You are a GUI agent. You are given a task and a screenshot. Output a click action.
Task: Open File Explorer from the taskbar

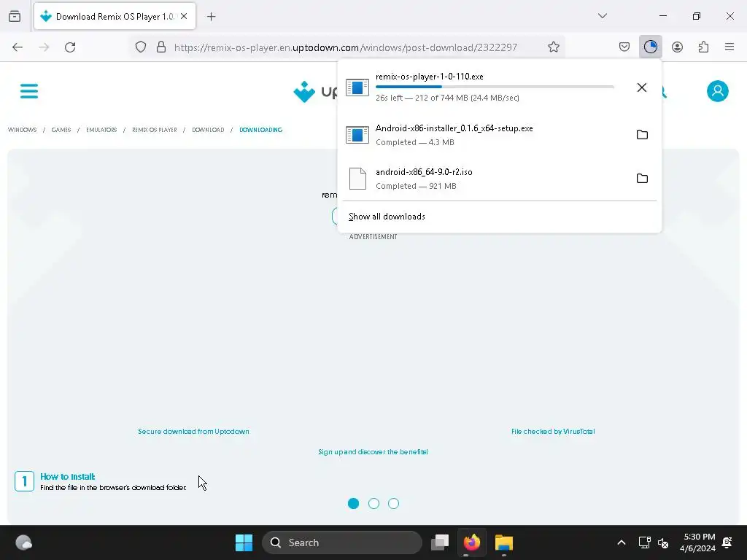[503, 542]
